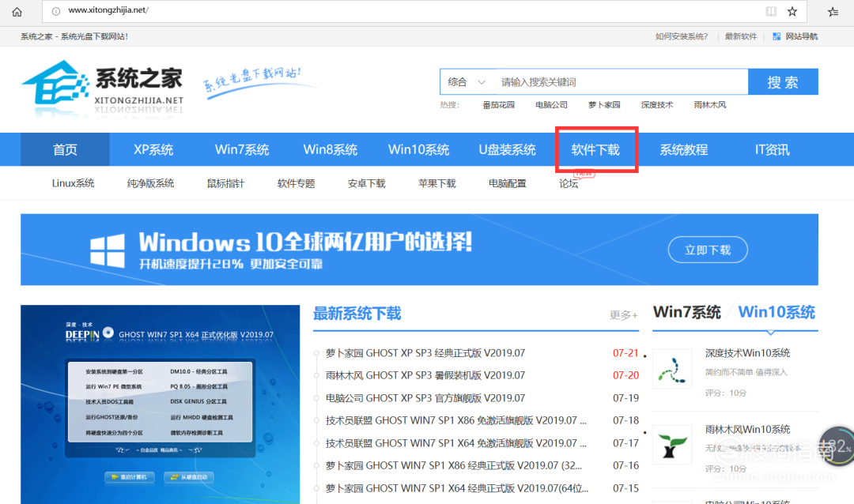Image resolution: width=854 pixels, height=504 pixels.
Task: Open the IT资讯 navigation item
Action: coord(772,149)
